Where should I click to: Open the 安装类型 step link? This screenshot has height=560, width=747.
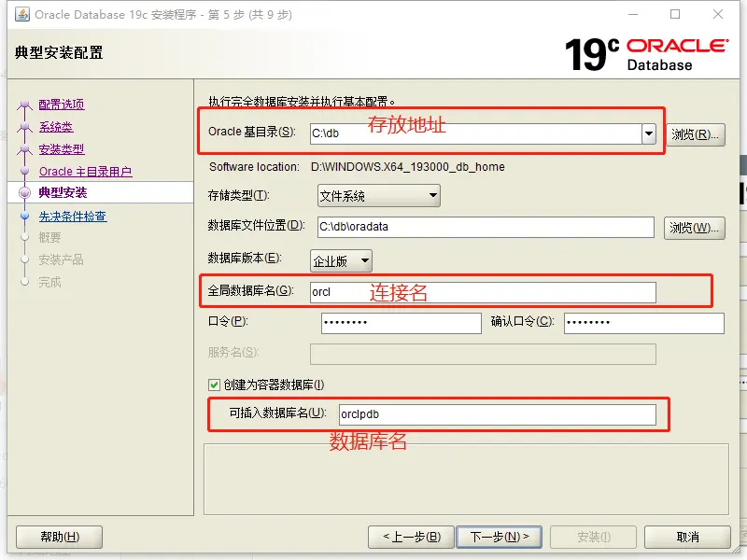(62, 149)
